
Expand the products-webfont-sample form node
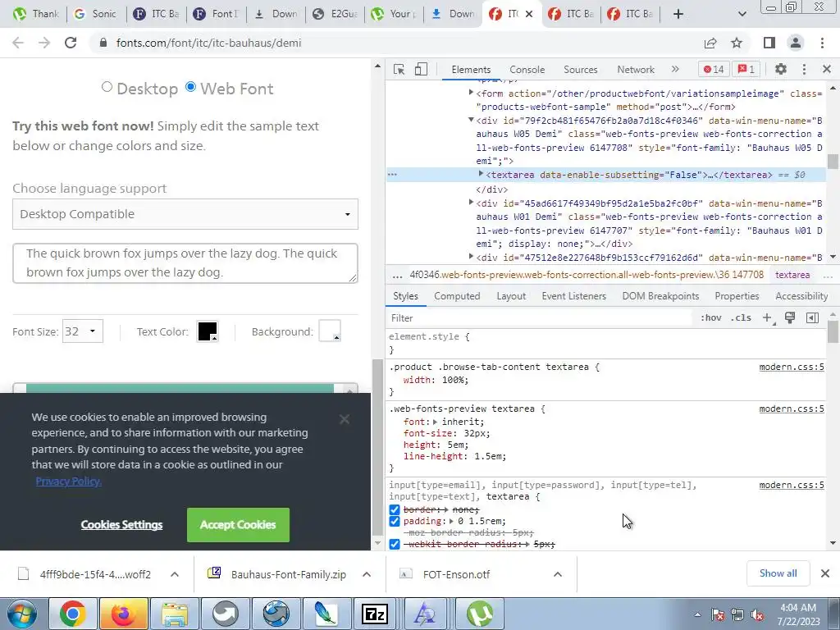(x=471, y=93)
